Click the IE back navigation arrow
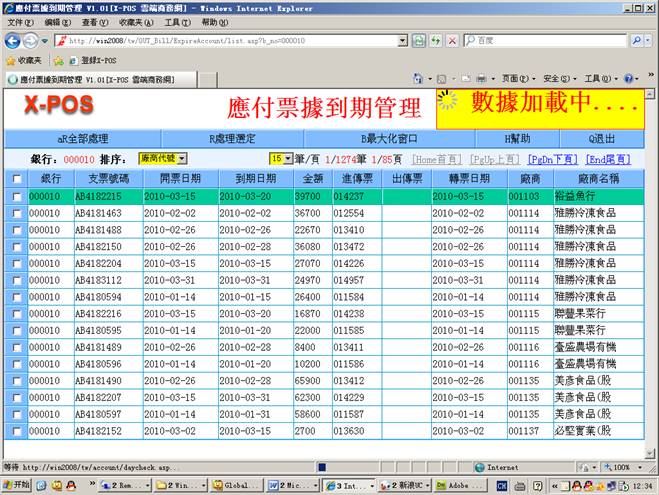Image resolution: width=659 pixels, height=495 pixels. 13,40
